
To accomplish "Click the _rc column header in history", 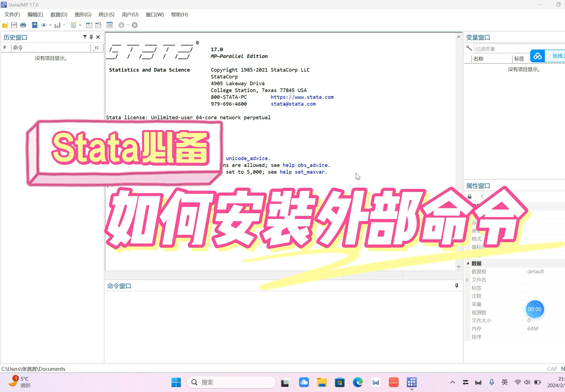I will 97,48.
